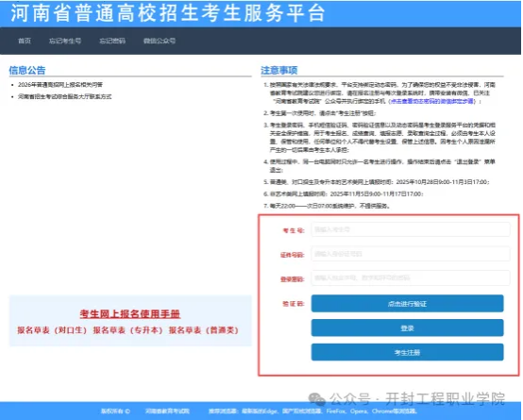Click notice 6 about 非艺术类网上填报时间

pos(344,193)
